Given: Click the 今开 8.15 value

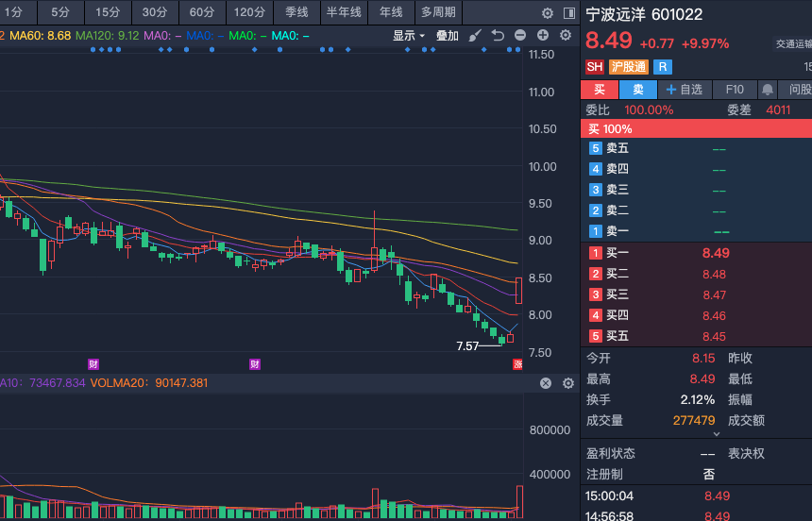Looking at the screenshot, I should click(x=703, y=358).
